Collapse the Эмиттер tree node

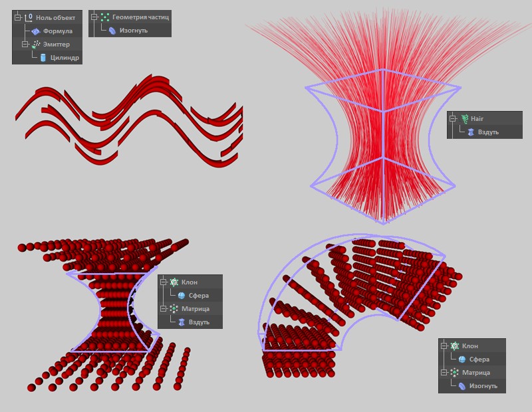tap(25, 44)
